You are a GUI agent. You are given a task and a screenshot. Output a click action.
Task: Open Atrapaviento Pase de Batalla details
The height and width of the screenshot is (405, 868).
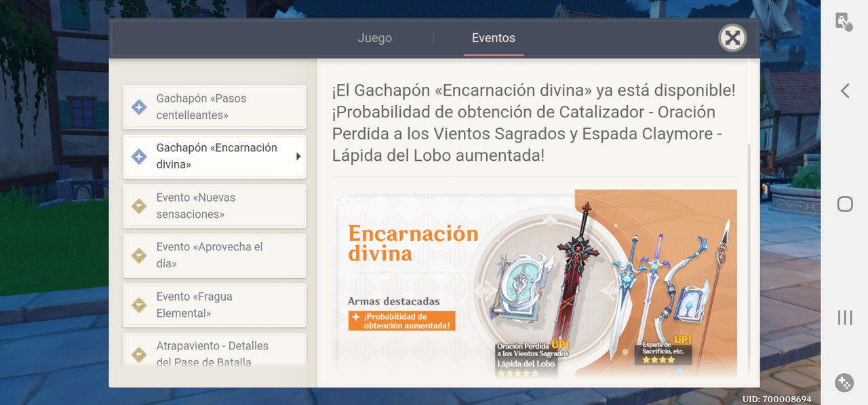click(214, 350)
